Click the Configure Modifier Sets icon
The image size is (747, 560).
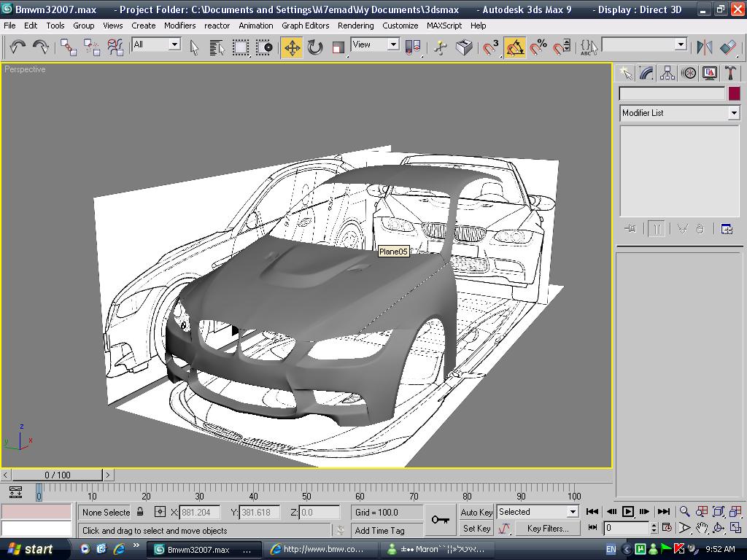727,229
